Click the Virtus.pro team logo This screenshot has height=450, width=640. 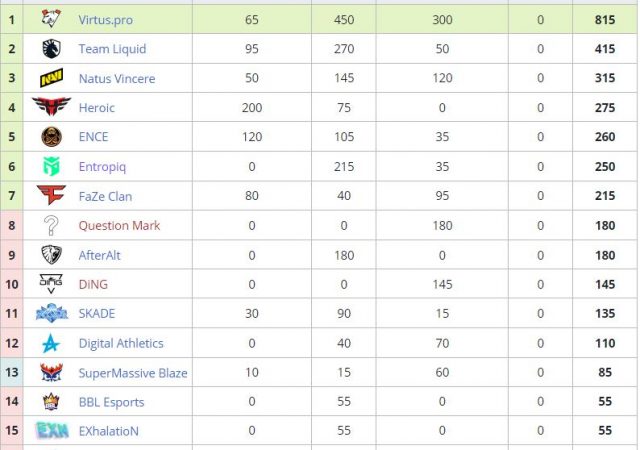pyautogui.click(x=51, y=19)
